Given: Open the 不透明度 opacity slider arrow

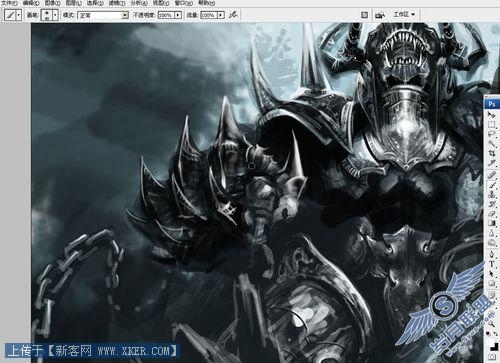Looking at the screenshot, I should [x=178, y=15].
